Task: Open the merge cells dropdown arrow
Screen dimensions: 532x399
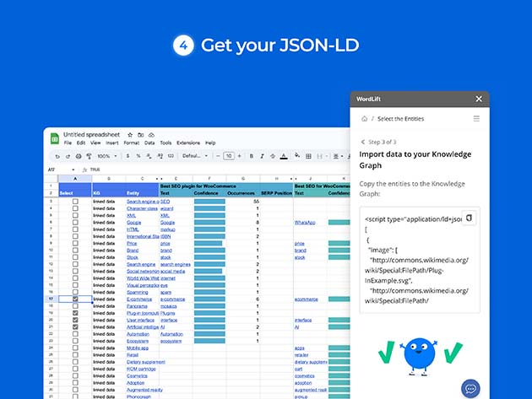Action: click(327, 156)
